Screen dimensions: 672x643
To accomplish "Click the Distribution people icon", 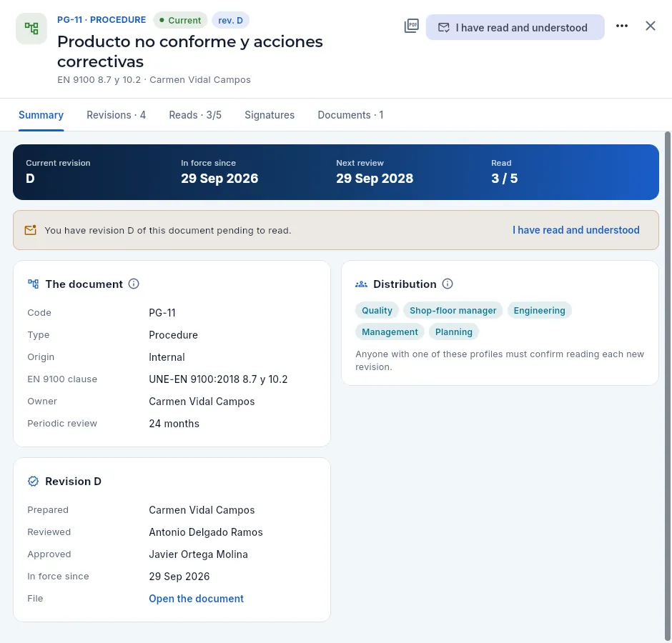I will 361,284.
